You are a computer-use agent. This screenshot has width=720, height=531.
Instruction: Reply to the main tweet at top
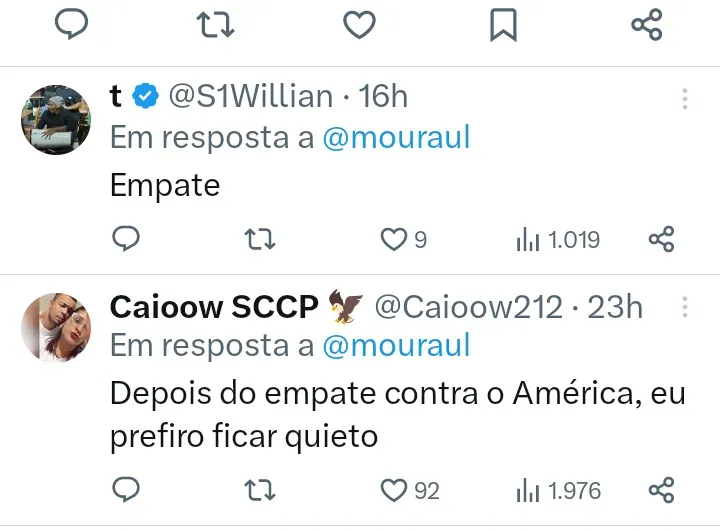click(x=71, y=24)
